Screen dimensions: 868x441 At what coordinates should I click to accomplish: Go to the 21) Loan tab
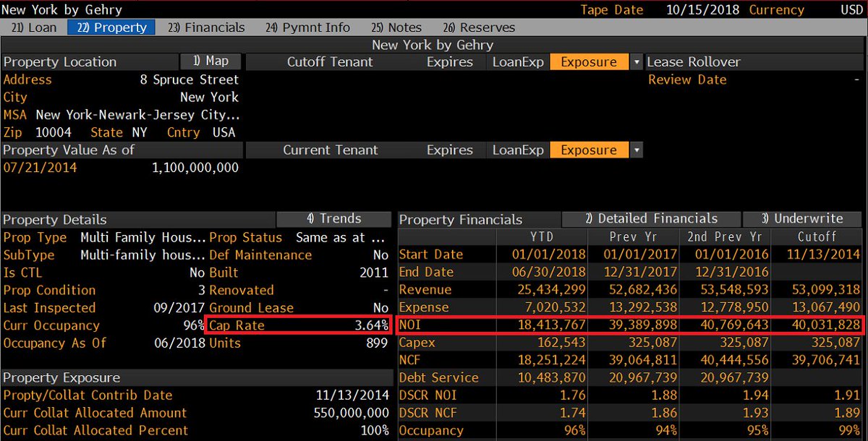pyautogui.click(x=33, y=27)
